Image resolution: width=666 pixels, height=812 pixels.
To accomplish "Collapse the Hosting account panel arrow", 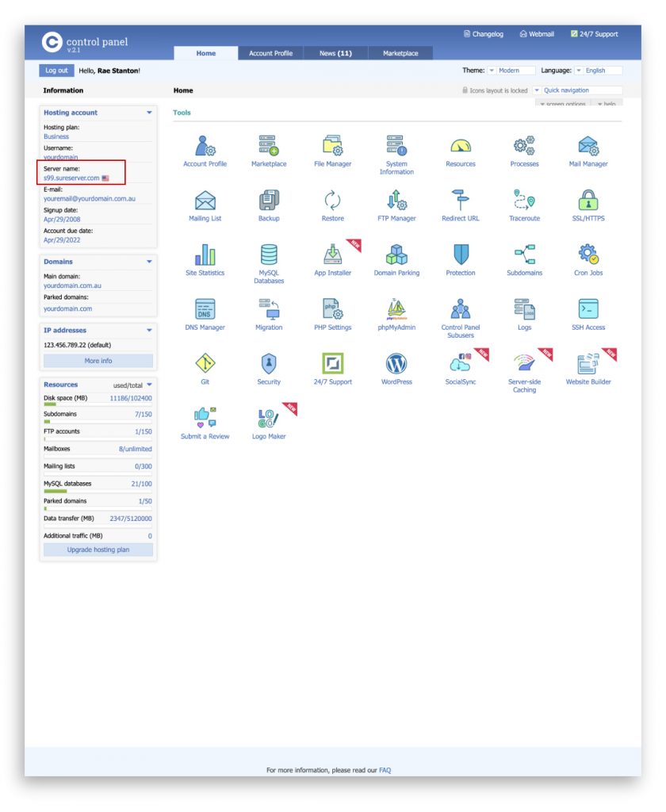I will pos(149,113).
